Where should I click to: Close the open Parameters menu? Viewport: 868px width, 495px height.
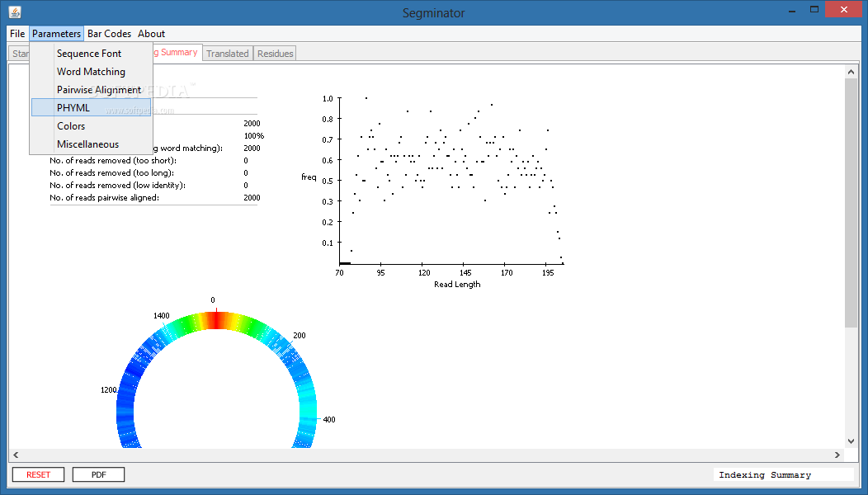[56, 34]
